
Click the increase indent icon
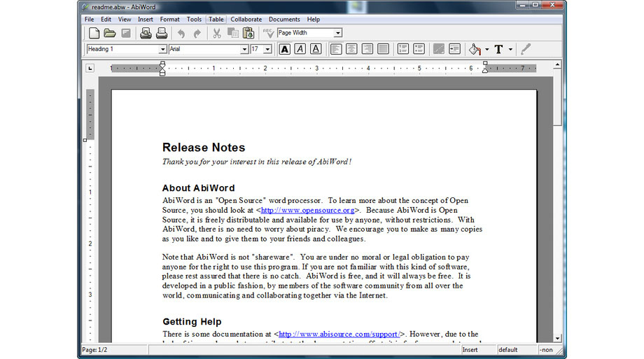click(x=454, y=49)
